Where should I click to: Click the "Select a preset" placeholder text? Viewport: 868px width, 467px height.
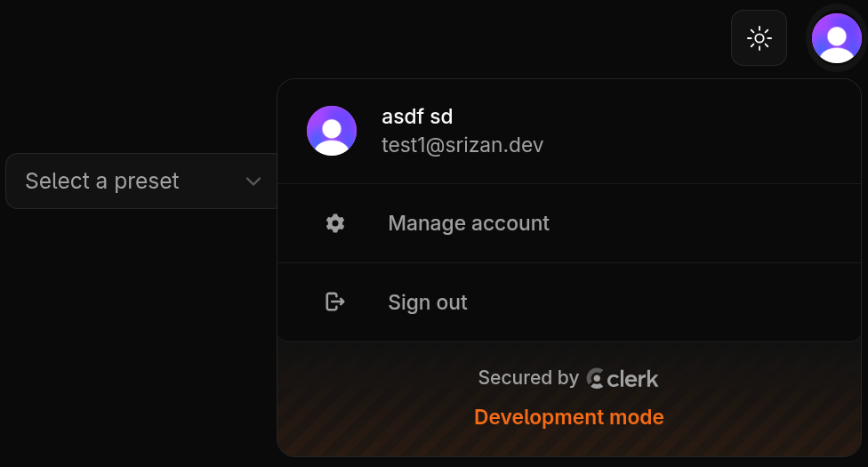102,181
